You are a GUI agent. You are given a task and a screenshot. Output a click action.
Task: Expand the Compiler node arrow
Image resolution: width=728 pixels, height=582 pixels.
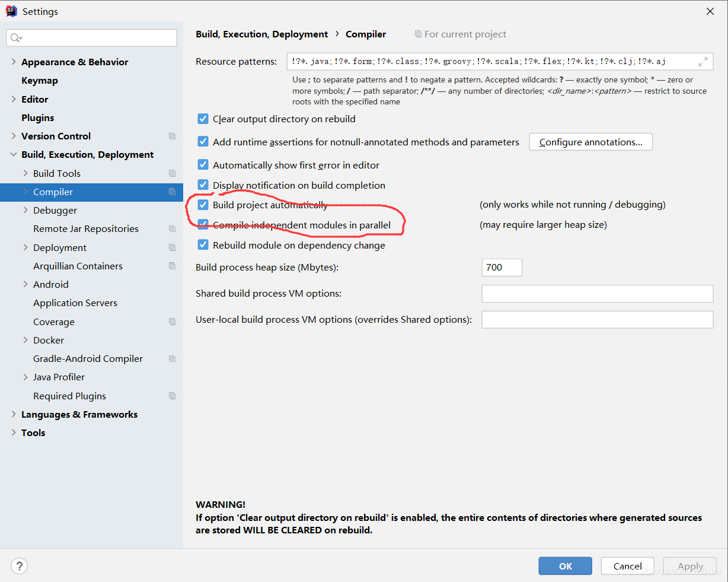tap(25, 192)
